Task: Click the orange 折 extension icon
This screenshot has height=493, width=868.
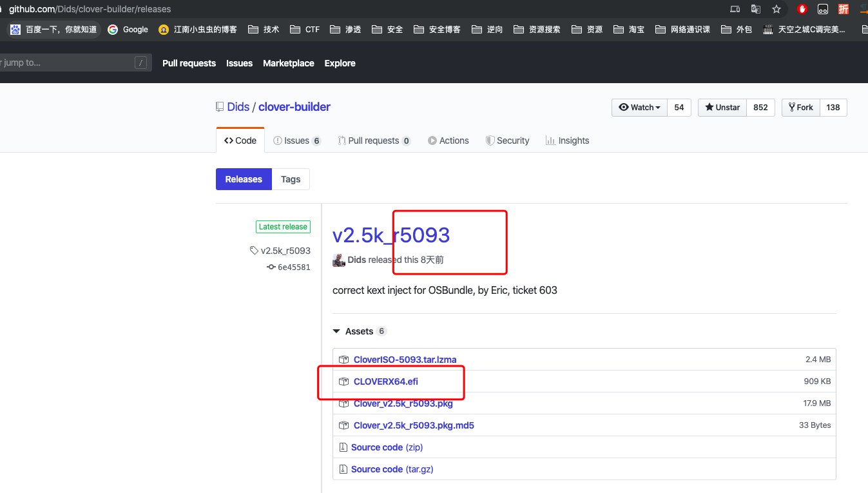Action: tap(844, 9)
